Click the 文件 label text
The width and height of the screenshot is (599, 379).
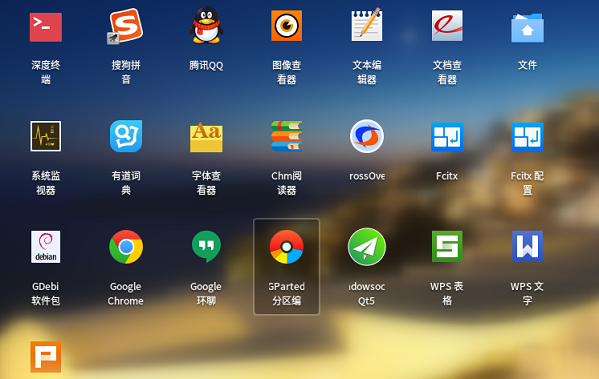(x=527, y=65)
